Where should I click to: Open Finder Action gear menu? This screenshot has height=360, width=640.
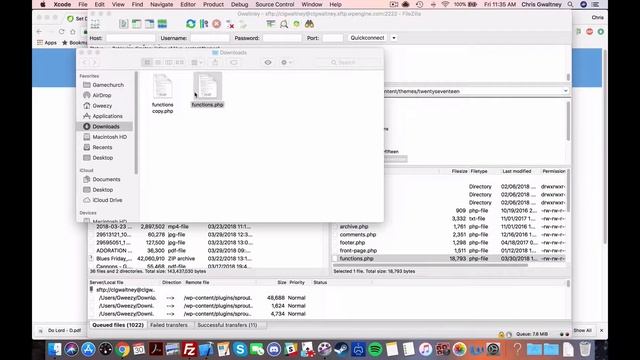pyautogui.click(x=286, y=62)
